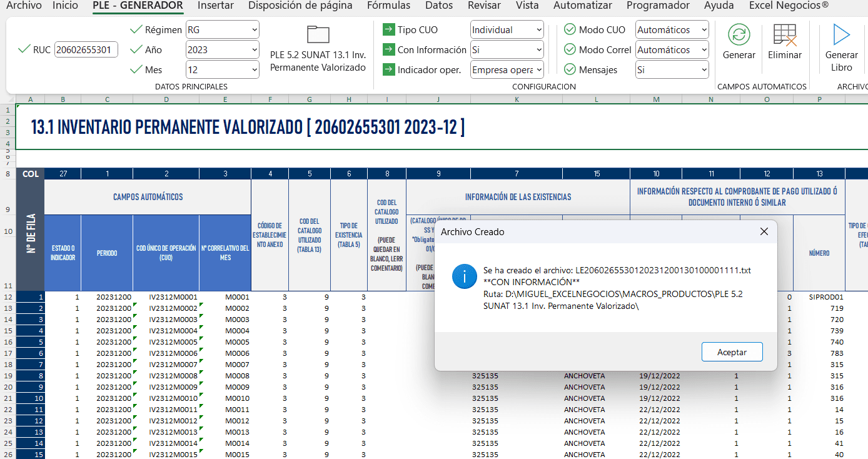This screenshot has width=868, height=459.
Task: Click the green arrow beside Indicador oper.
Action: [388, 70]
